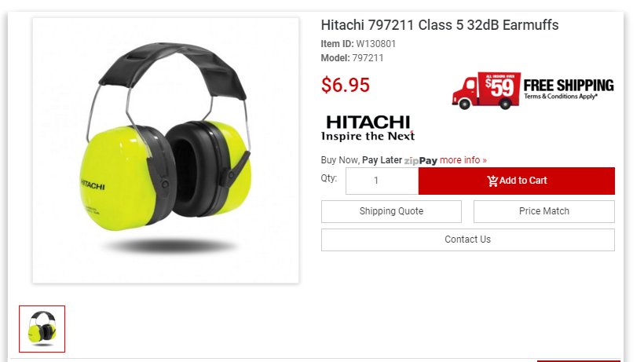Click the Item ID W130801 text
This screenshot has height=362, width=644.
[358, 44]
